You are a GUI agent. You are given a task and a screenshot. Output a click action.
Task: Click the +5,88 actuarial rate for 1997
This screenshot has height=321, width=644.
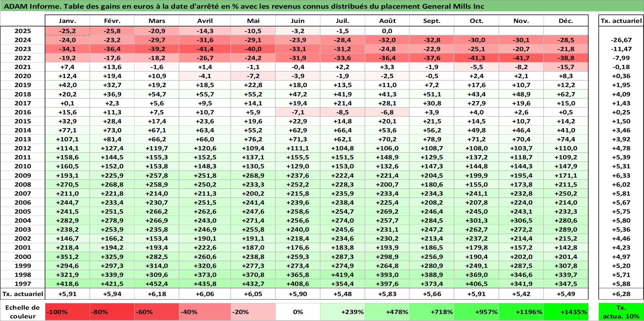(x=621, y=284)
